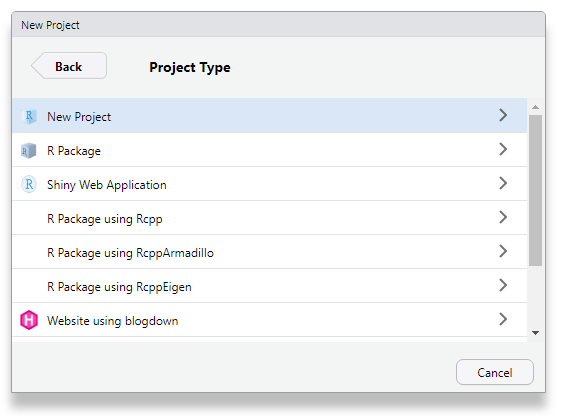This screenshot has height=417, width=564.
Task: Select the New Project list entry
Action: pos(269,115)
